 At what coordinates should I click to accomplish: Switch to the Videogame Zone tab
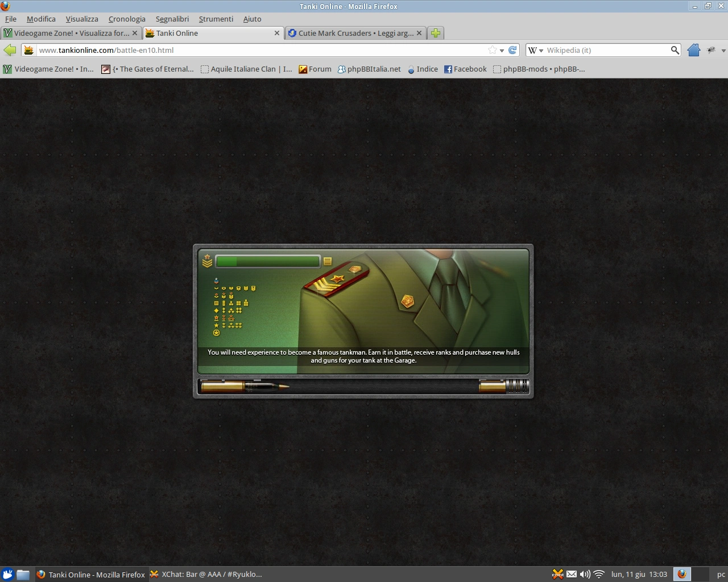pyautogui.click(x=71, y=33)
